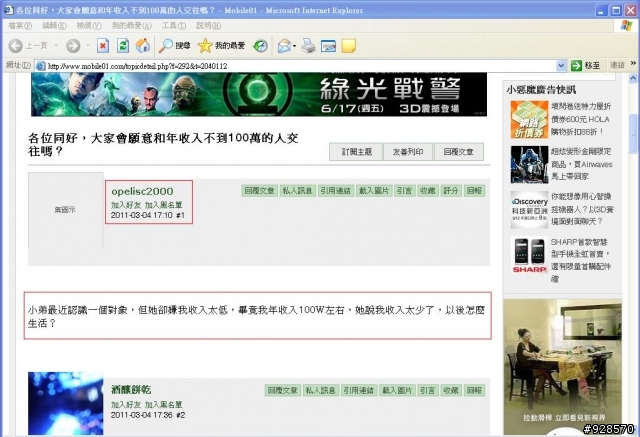
Task: Click the green Go arrow button
Action: (576, 65)
